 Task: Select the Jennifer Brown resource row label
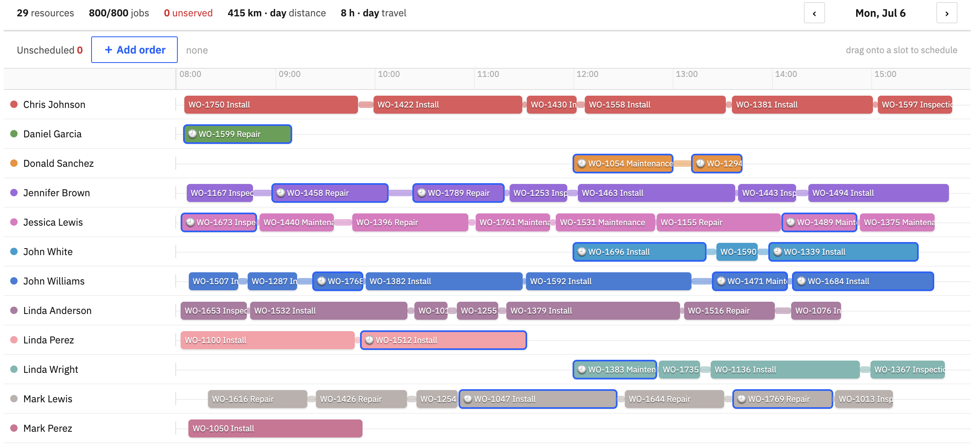pyautogui.click(x=56, y=193)
